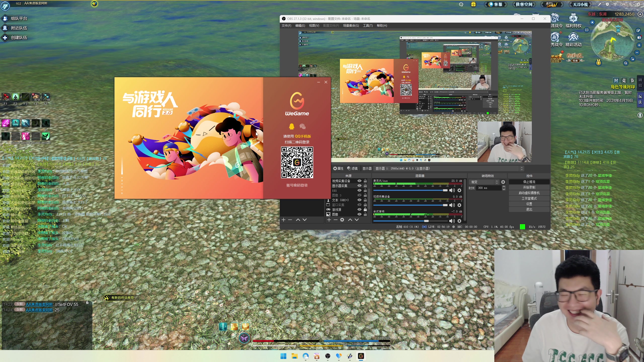Open the 渐变 transition dropdown
Viewport: 644px width, 362px height.
[484, 182]
